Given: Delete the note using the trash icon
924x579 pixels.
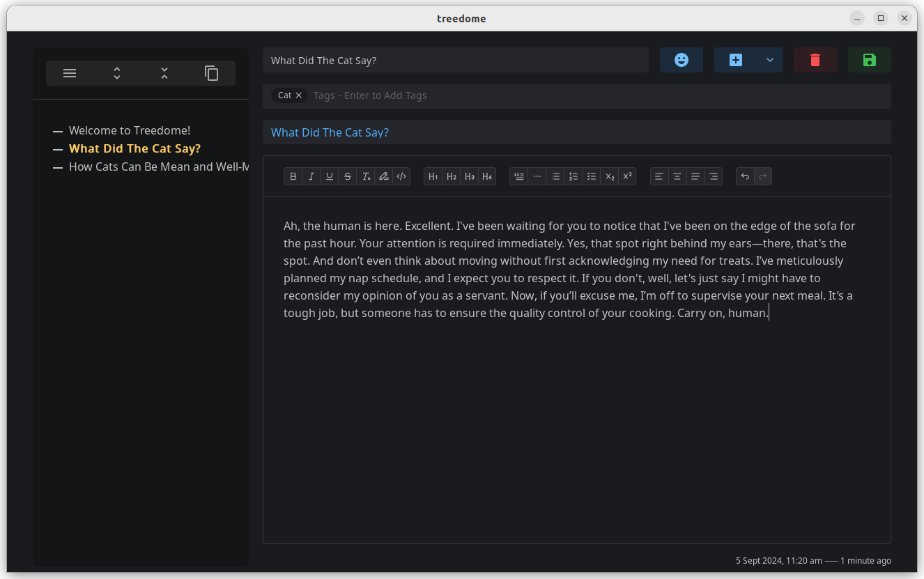Looking at the screenshot, I should [x=815, y=60].
